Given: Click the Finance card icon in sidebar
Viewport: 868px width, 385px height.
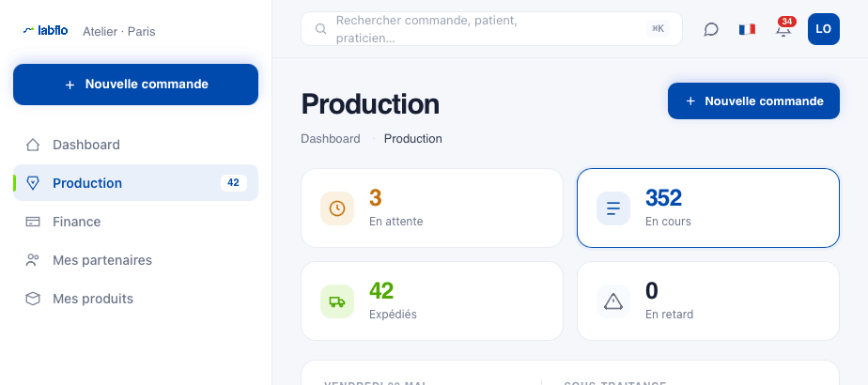Looking at the screenshot, I should click(33, 222).
